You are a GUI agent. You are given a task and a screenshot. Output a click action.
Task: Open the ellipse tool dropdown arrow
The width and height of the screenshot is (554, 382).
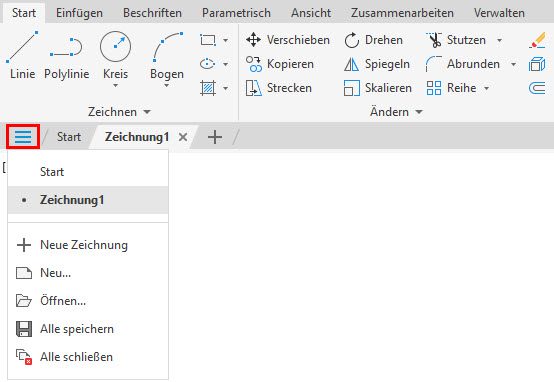pos(225,64)
